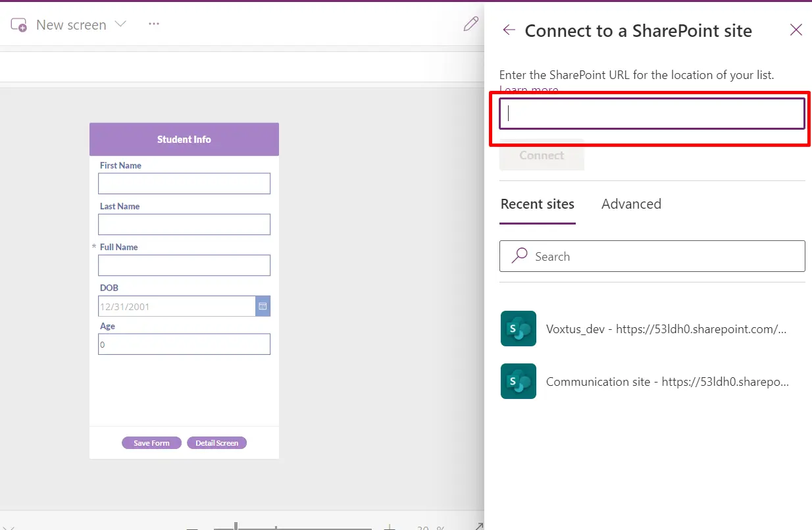Click the Communication site SharePoint icon
Image resolution: width=812 pixels, height=530 pixels.
(519, 381)
